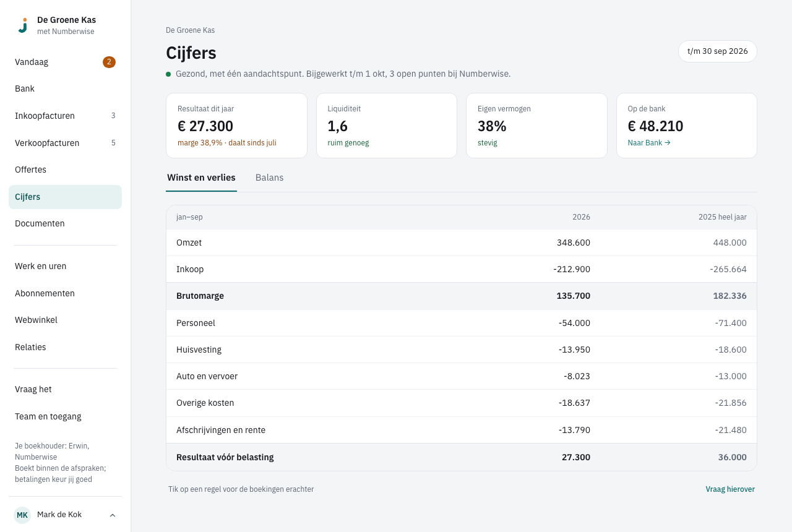Follow the Naar Bank link
Screen dimensions: 792x532
click(x=649, y=143)
